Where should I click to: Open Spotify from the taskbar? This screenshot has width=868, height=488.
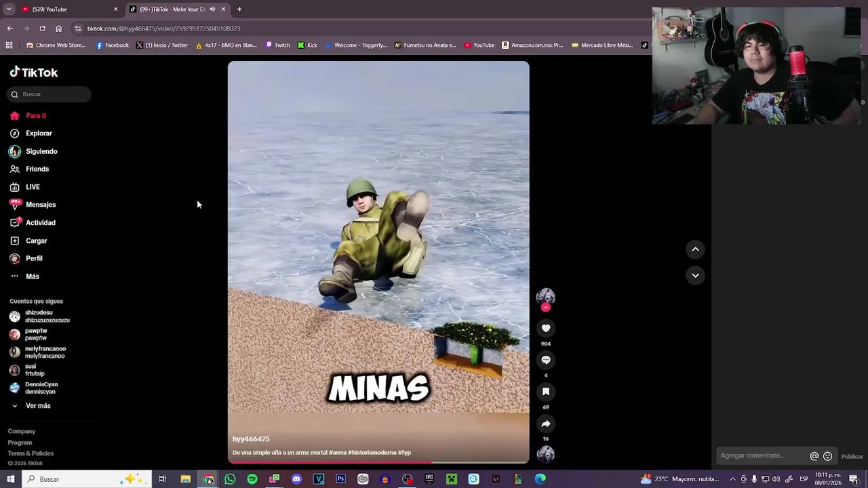click(x=252, y=479)
